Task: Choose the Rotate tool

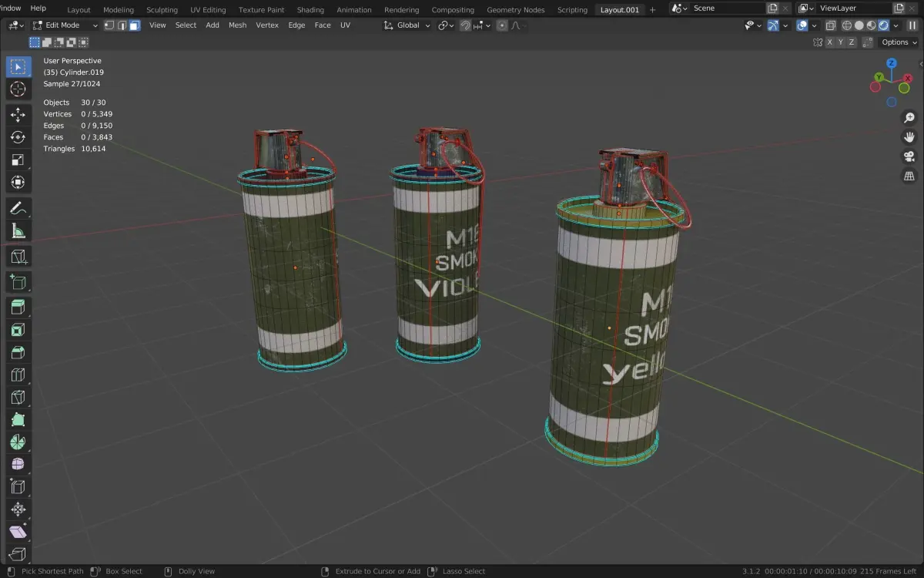Action: click(18, 137)
